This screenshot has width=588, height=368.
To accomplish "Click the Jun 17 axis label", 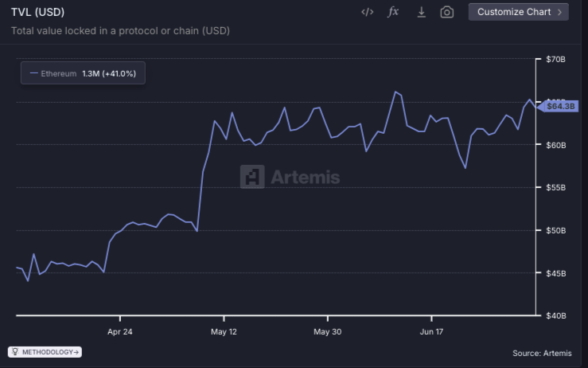I will (x=431, y=332).
